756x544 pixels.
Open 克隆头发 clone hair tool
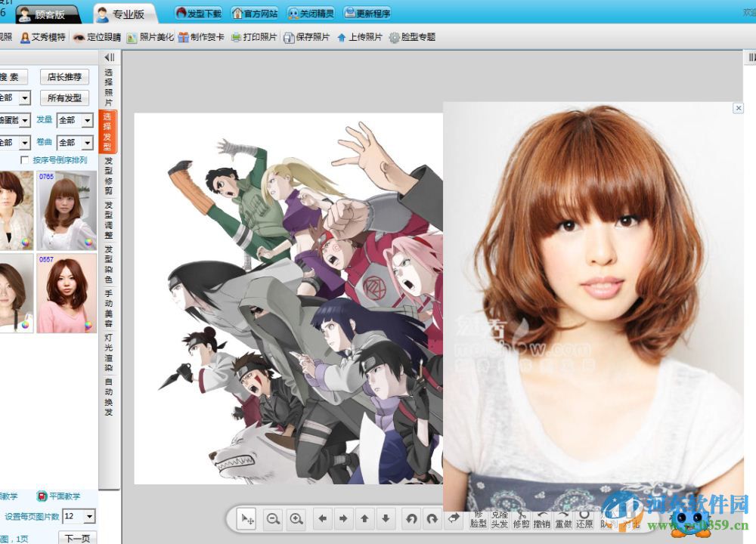(x=500, y=519)
